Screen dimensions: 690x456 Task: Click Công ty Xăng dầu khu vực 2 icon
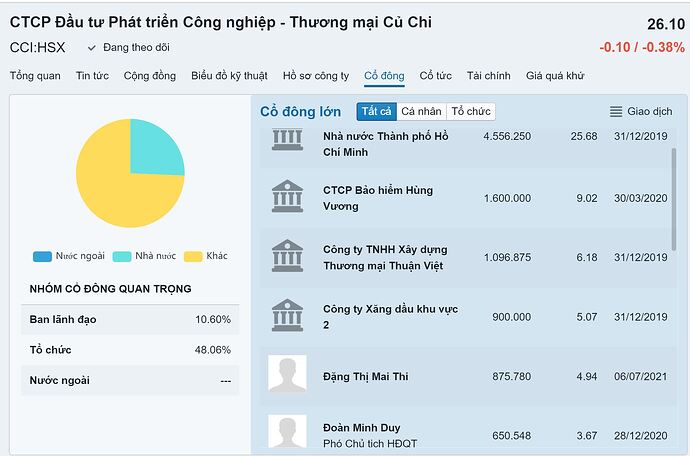(287, 316)
